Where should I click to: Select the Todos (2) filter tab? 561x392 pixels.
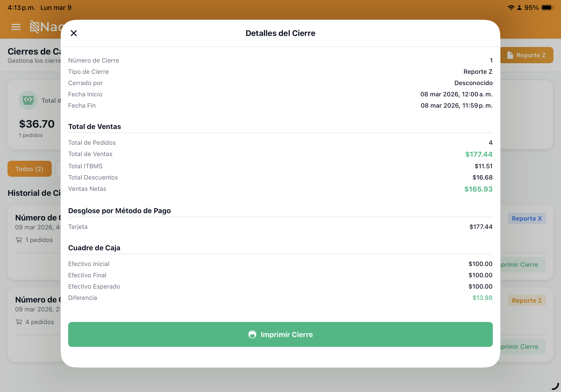(x=29, y=169)
